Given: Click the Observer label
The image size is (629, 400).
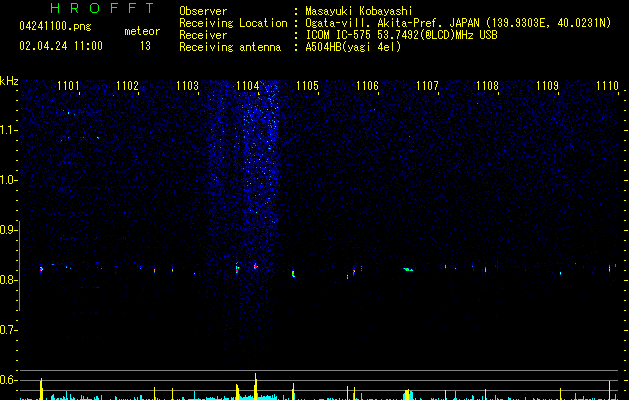Looking at the screenshot, I should (x=203, y=11).
